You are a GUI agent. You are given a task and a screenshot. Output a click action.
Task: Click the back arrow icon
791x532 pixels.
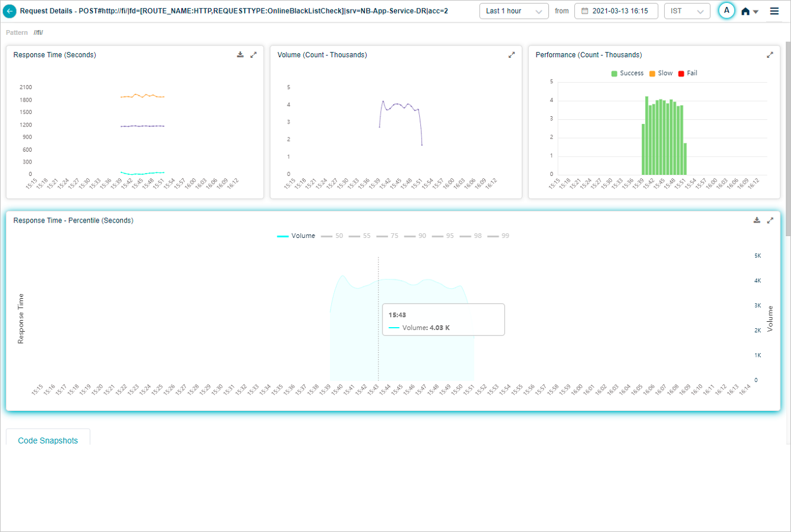tap(10, 11)
